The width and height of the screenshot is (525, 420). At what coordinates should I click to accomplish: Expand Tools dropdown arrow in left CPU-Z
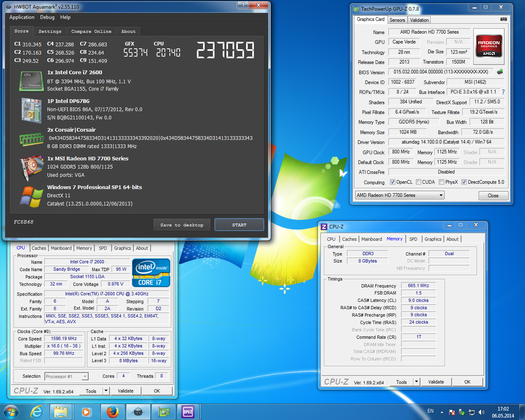(x=106, y=391)
